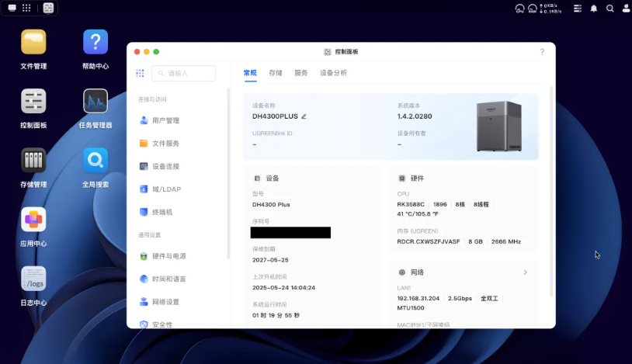This screenshot has width=632, height=364.
Task: Click the 网络 section header
Action: (x=417, y=272)
